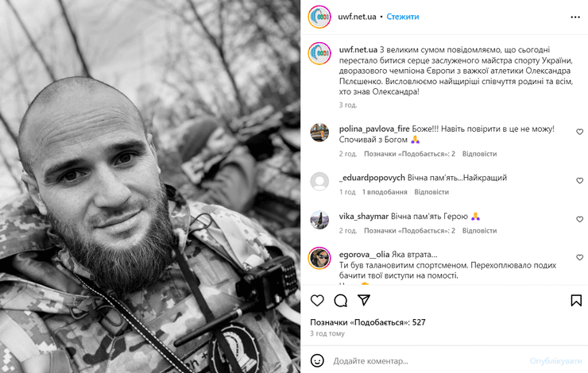Like egorova__olia's comment heart
Screen dimensions: 588x373
click(x=580, y=257)
